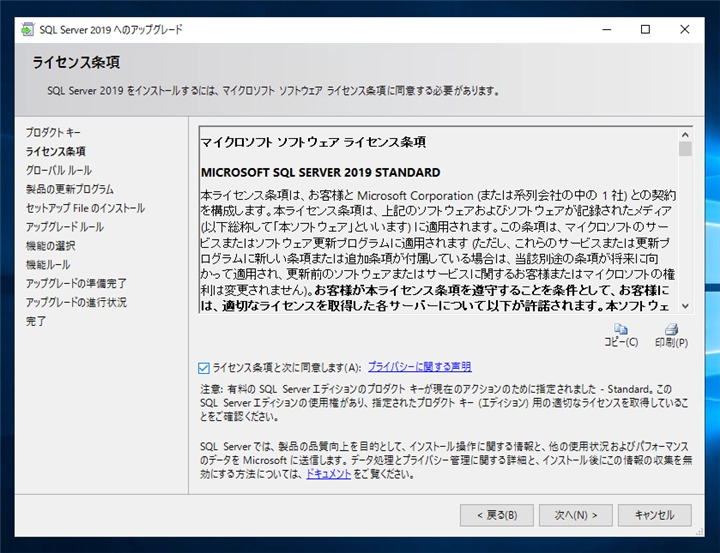Image resolution: width=720 pixels, height=553 pixels.
Task: Print license terms with 印刷(P) icon
Action: pyautogui.click(x=671, y=335)
